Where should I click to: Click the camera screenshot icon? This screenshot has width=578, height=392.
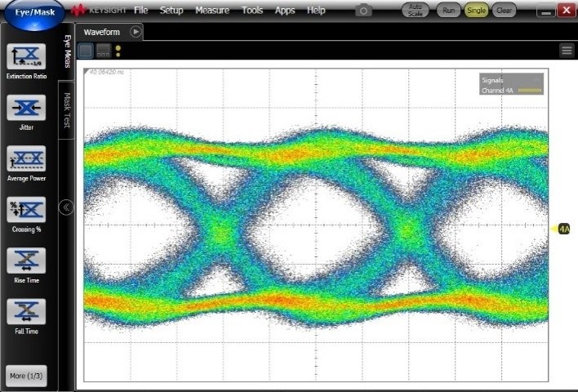(364, 11)
